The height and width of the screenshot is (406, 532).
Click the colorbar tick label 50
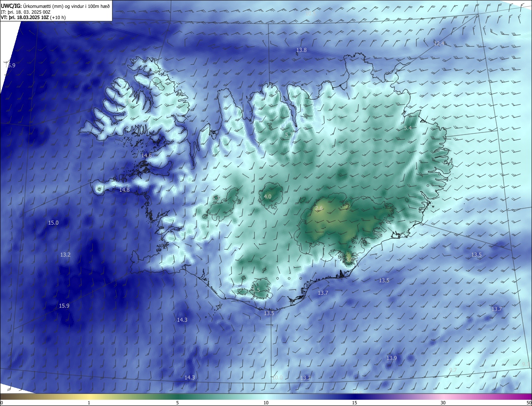pos(529,403)
